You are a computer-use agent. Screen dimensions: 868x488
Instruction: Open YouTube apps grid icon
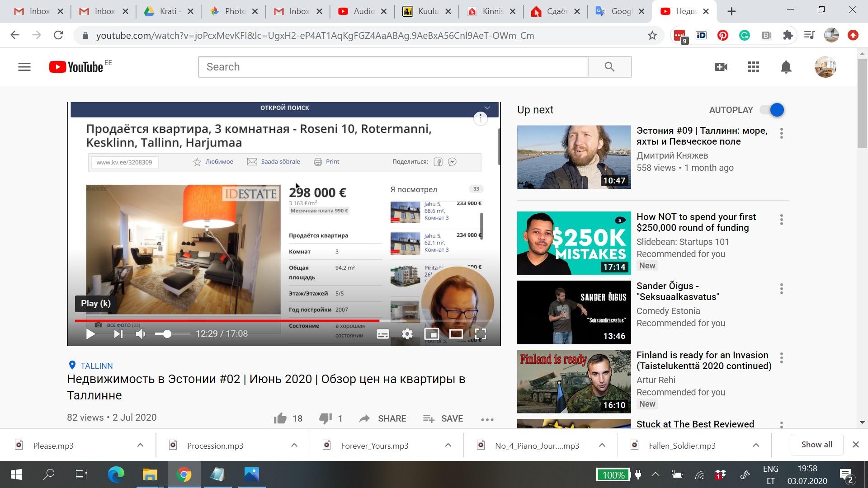tap(753, 67)
